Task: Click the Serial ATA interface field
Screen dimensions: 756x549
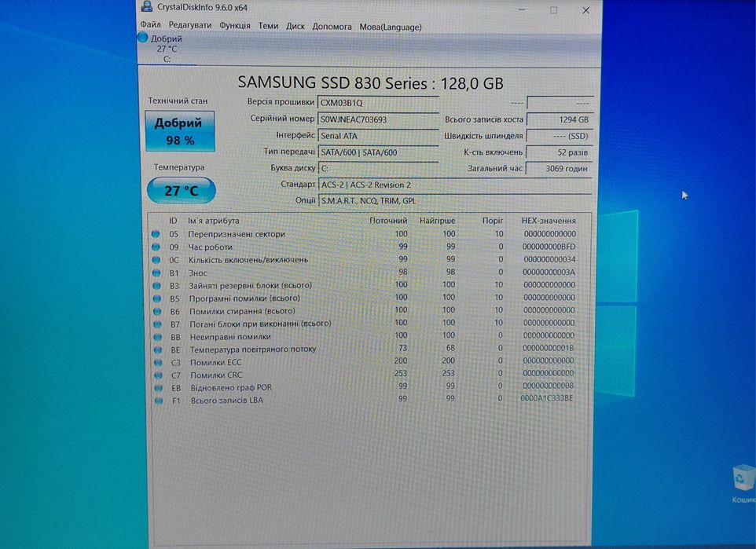Action: tap(379, 136)
